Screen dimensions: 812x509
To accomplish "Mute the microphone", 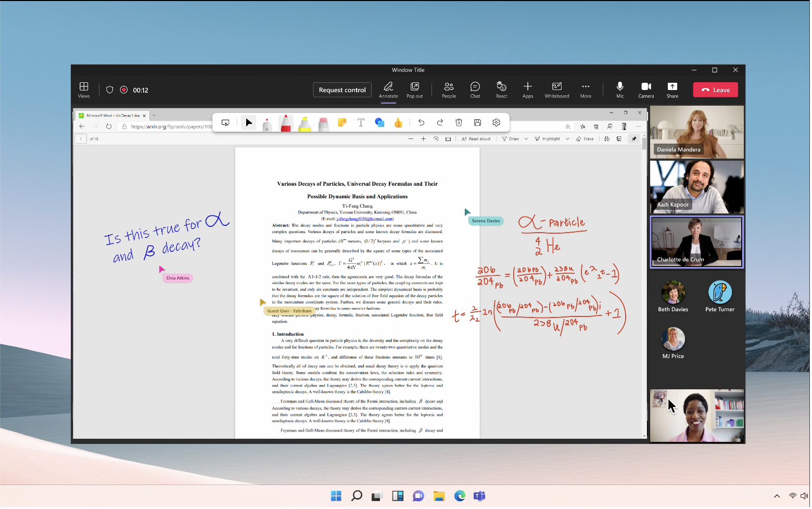I will point(620,90).
